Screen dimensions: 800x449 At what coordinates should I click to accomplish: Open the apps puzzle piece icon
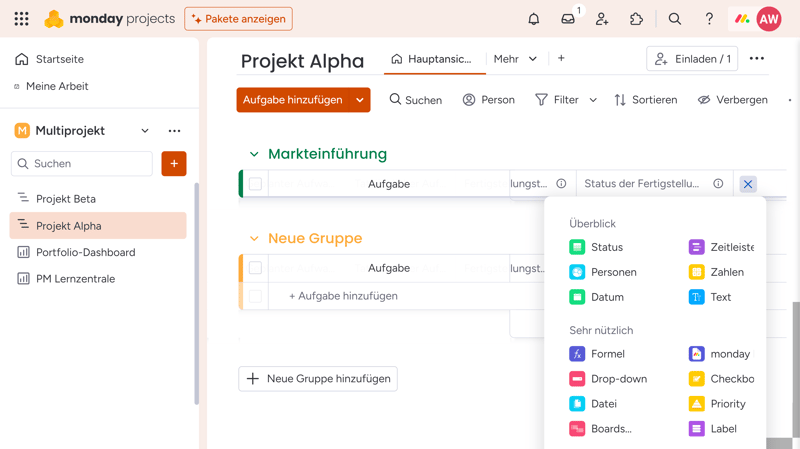click(636, 19)
